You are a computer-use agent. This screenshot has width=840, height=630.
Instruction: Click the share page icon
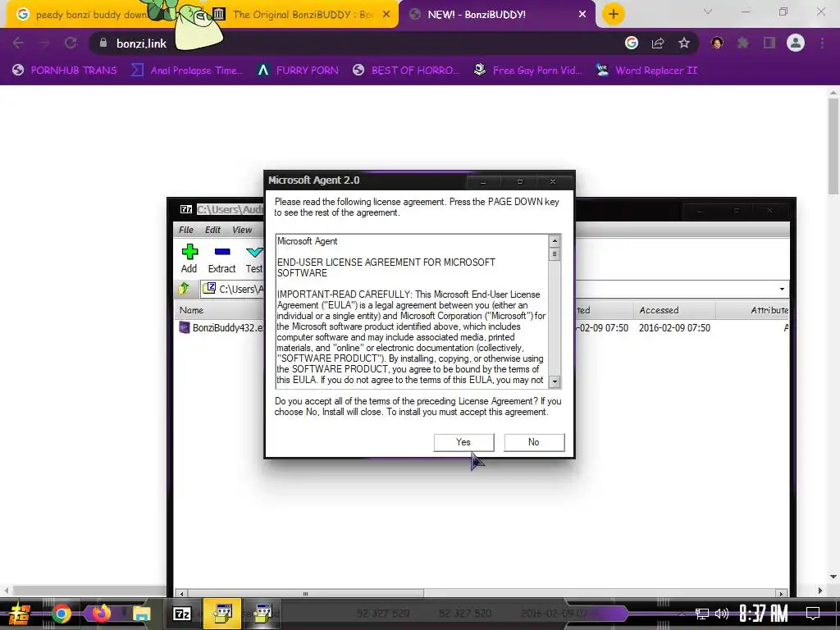[658, 43]
